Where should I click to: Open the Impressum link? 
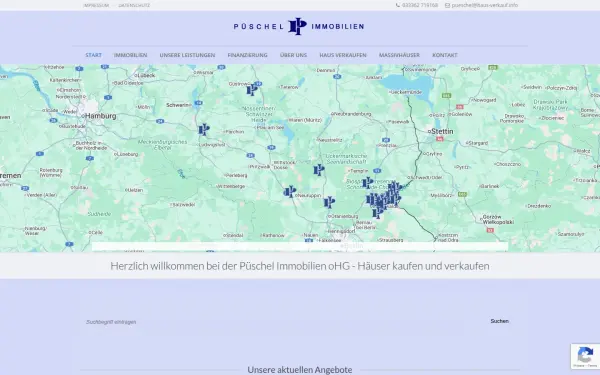point(96,5)
